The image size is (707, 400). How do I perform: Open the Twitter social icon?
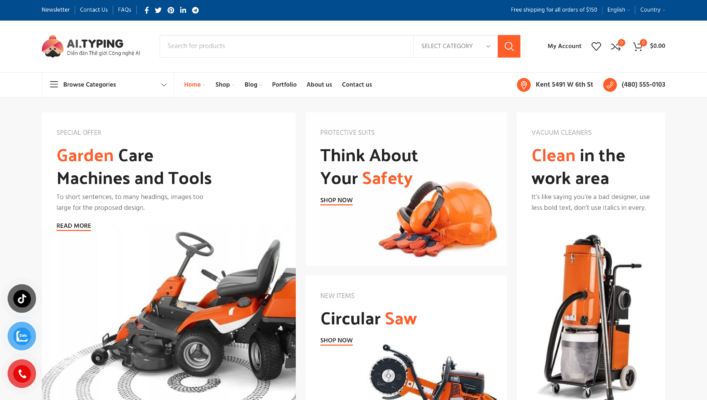158,10
